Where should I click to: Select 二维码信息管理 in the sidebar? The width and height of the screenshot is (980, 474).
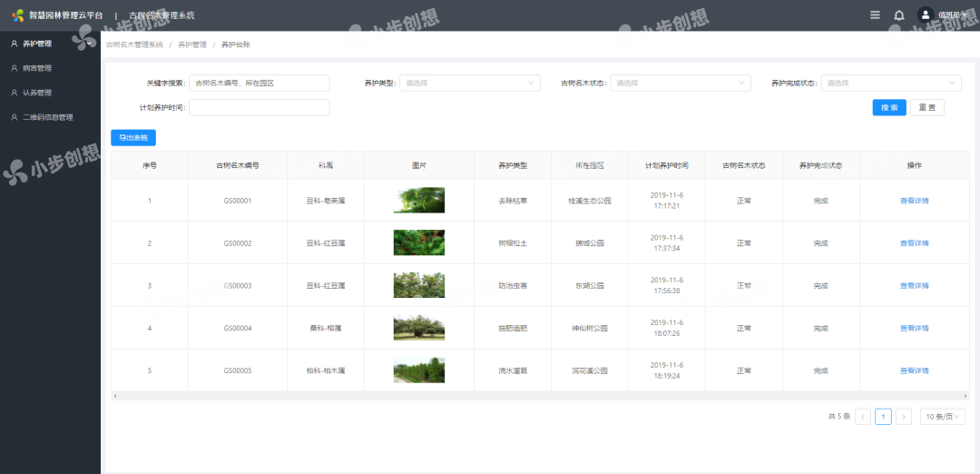(x=50, y=117)
